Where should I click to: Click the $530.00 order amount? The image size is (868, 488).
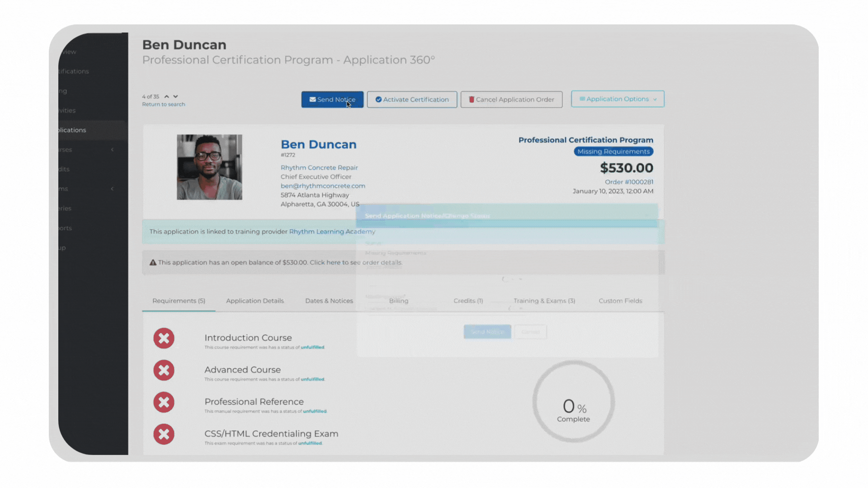pos(627,168)
